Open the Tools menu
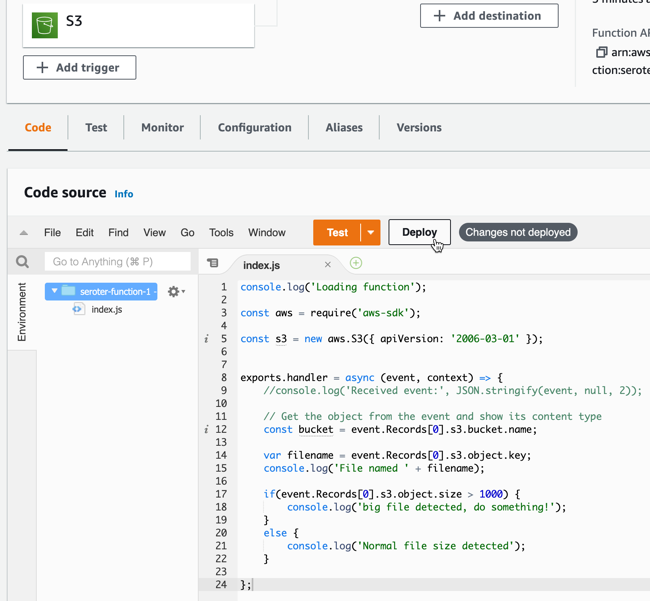The image size is (650, 601). pyautogui.click(x=221, y=233)
